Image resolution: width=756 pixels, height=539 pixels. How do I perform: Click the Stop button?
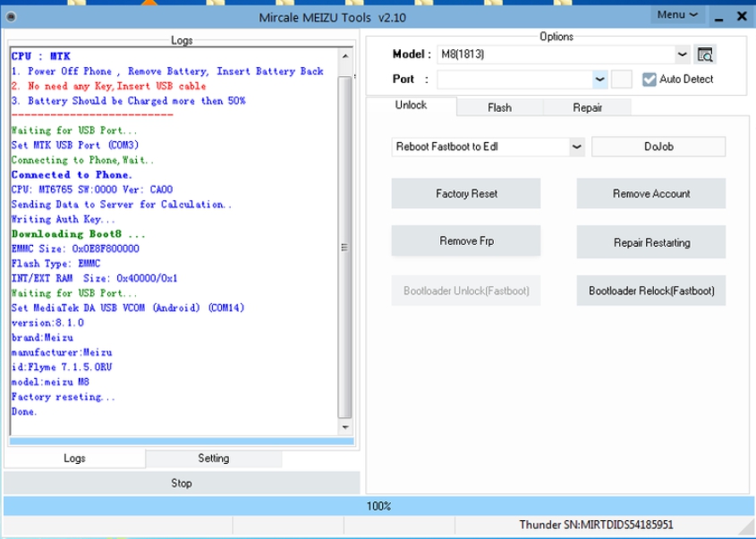[x=182, y=483]
